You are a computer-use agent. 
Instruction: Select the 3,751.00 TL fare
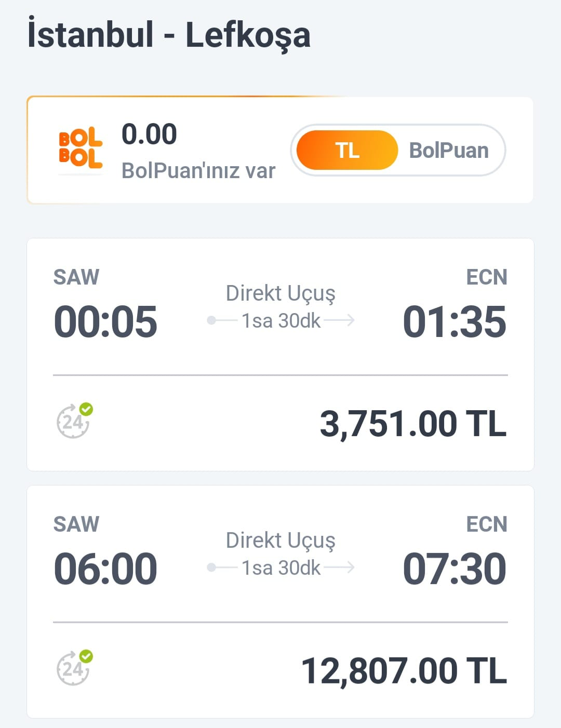412,424
